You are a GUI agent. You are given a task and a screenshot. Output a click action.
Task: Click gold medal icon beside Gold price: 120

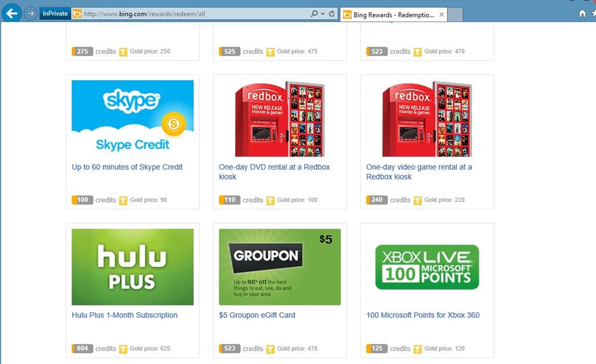tap(417, 349)
